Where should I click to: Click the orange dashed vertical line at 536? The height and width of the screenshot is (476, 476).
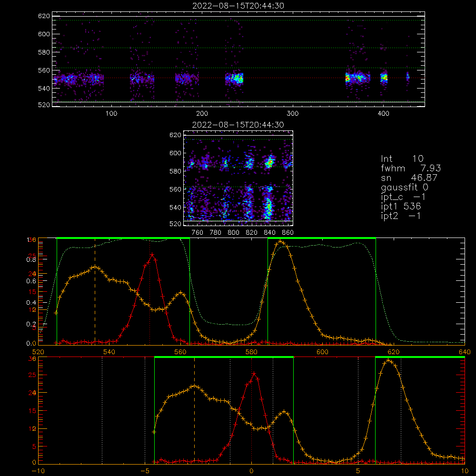95,291
